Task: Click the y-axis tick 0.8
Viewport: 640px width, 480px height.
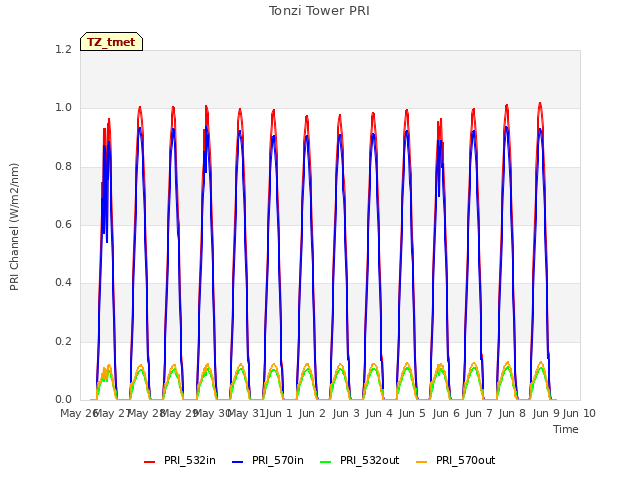Action: (x=63, y=167)
